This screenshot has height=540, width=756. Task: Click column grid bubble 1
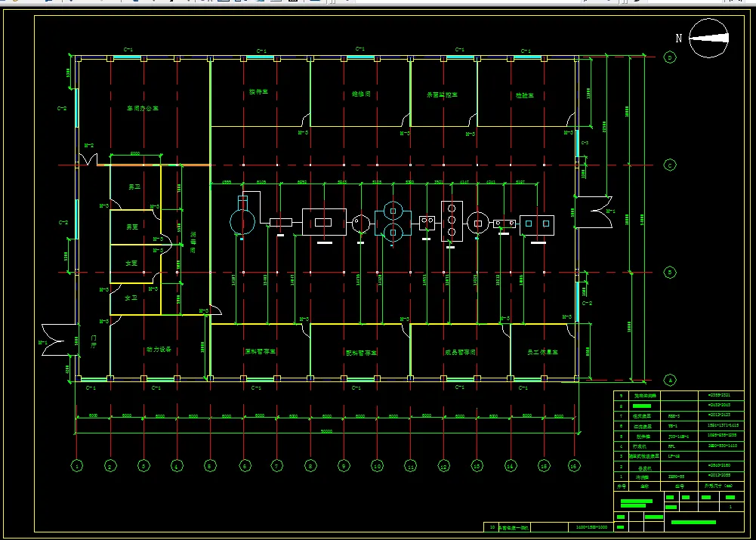click(x=77, y=466)
